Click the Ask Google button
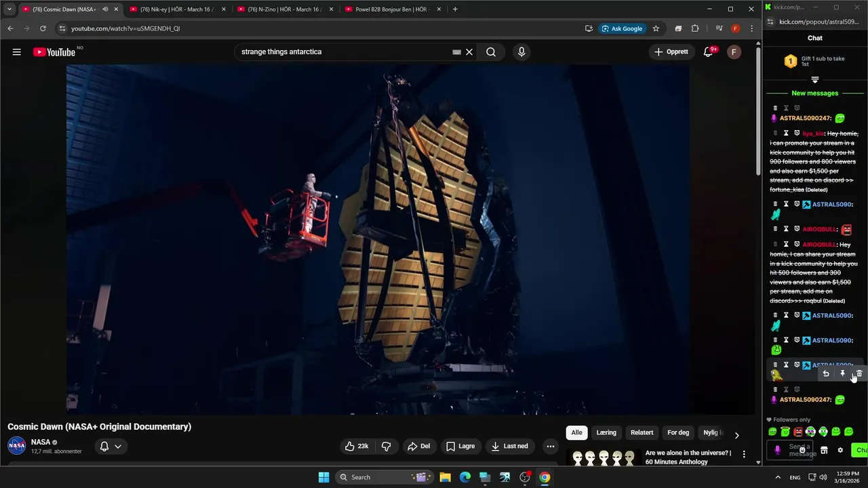This screenshot has width=868, height=488. (x=622, y=28)
